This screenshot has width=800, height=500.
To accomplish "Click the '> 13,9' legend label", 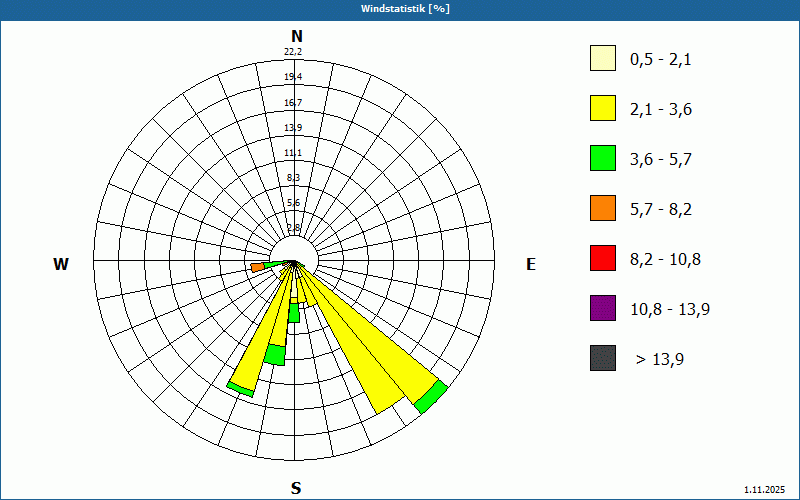I will point(660,360).
